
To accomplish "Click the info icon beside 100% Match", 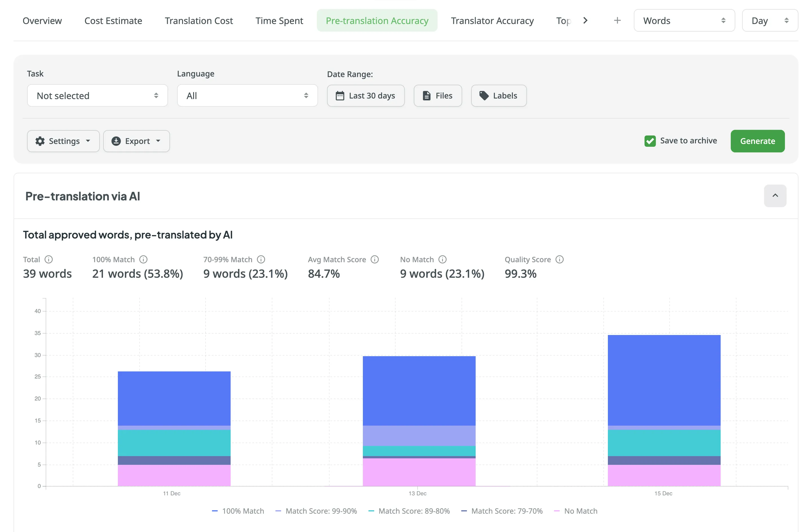I will point(143,260).
